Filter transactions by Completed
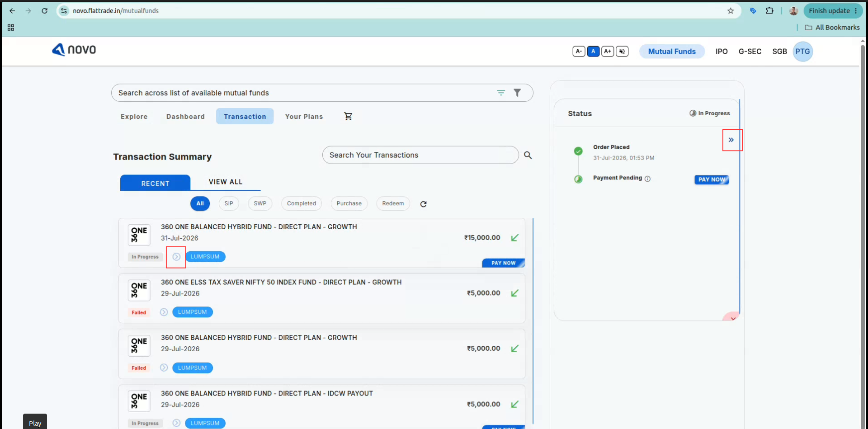This screenshot has width=868, height=429. click(x=302, y=203)
